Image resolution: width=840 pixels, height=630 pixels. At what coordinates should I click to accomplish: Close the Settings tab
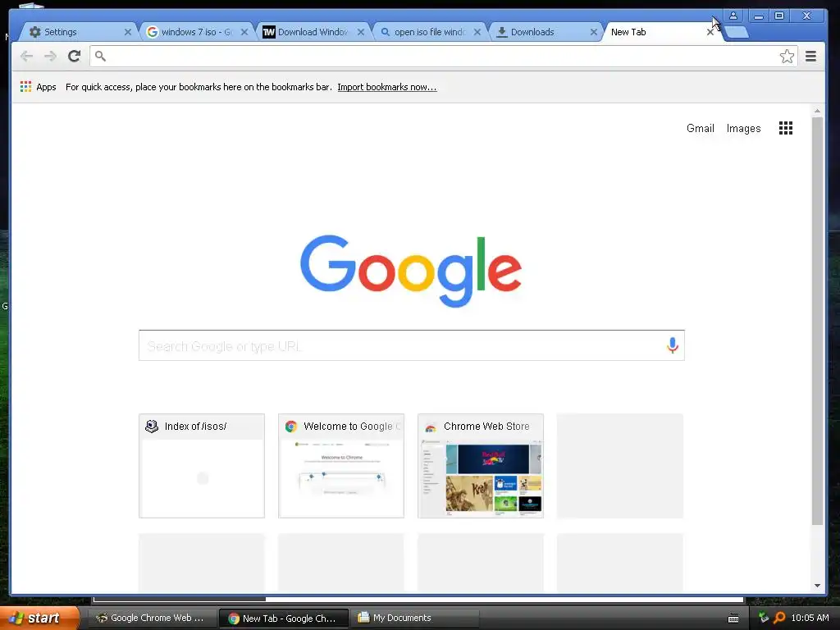click(127, 32)
